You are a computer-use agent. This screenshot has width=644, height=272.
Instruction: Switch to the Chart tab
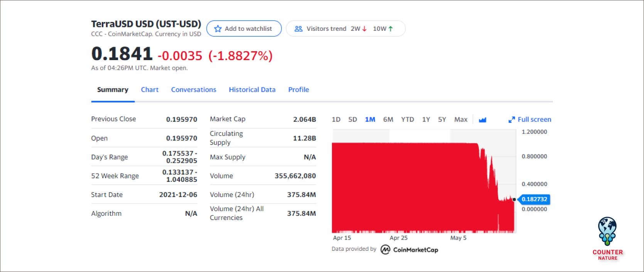click(x=150, y=90)
